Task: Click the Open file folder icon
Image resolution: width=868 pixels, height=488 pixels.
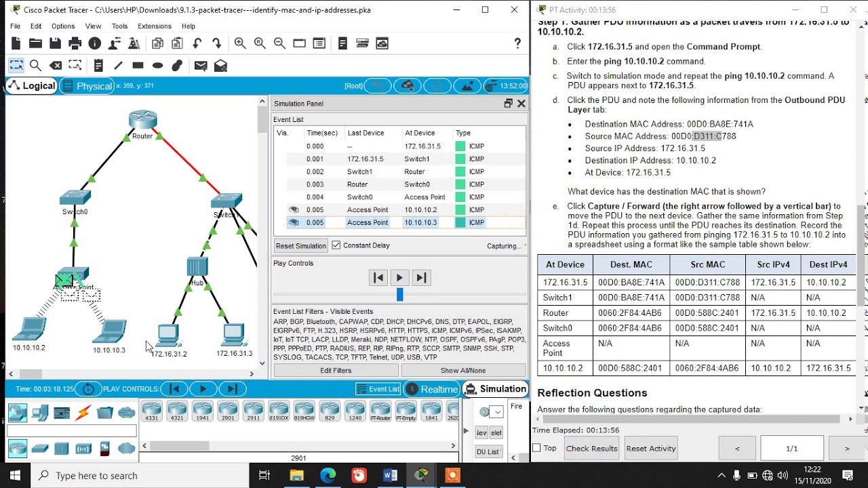Action: pyautogui.click(x=35, y=43)
